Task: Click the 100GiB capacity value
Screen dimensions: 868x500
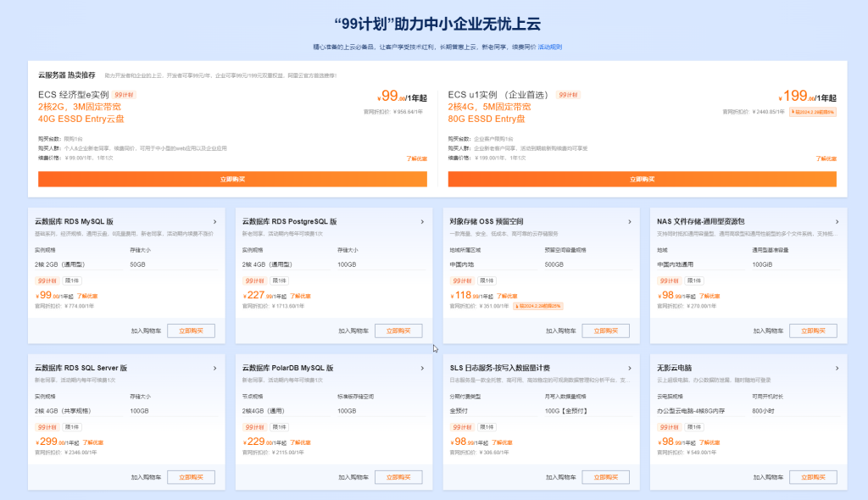Action: coord(762,264)
